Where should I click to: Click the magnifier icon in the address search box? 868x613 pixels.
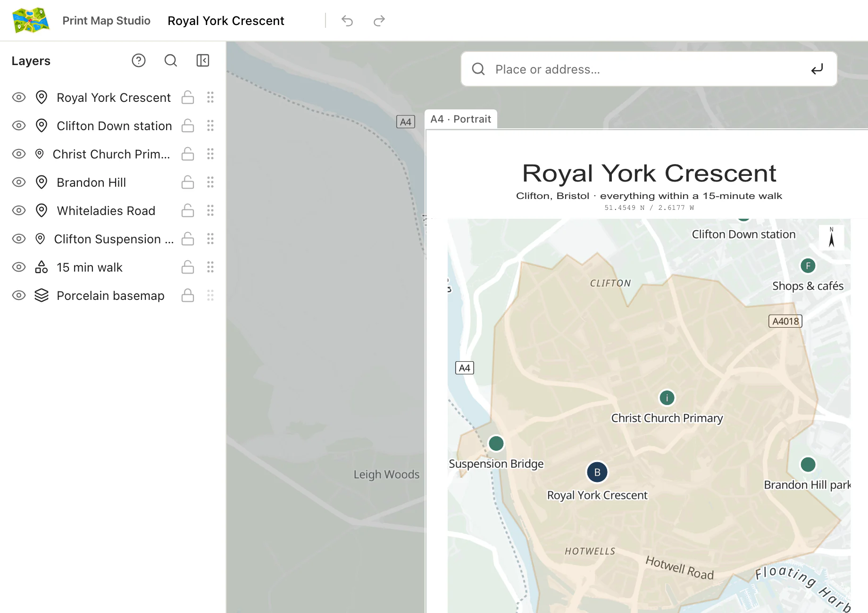pyautogui.click(x=478, y=69)
